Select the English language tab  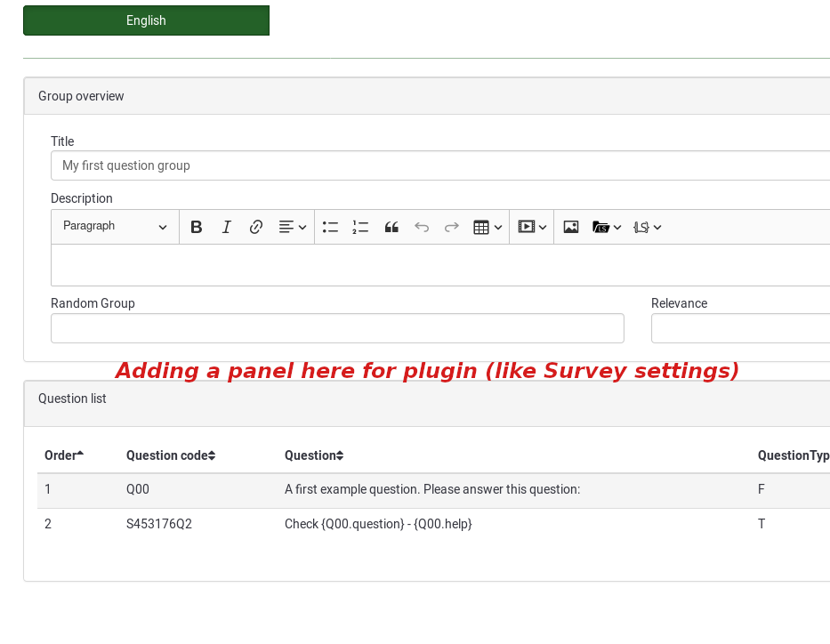click(146, 20)
